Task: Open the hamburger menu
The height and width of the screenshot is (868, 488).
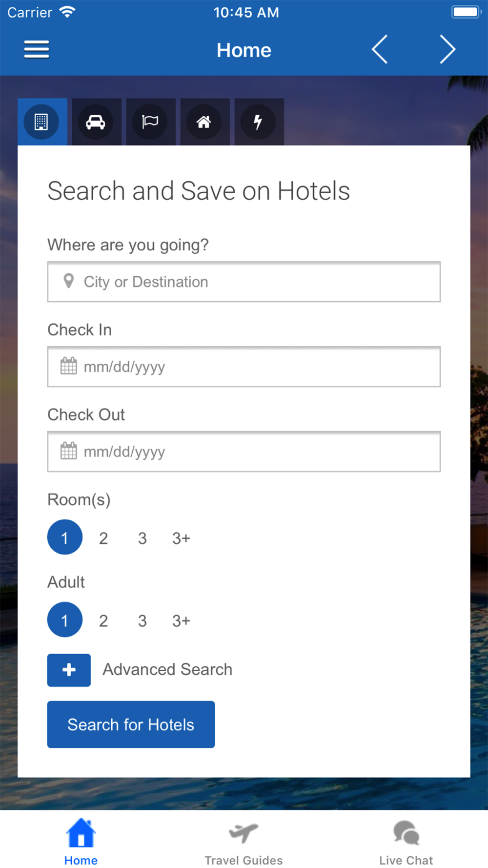Action: click(x=37, y=49)
